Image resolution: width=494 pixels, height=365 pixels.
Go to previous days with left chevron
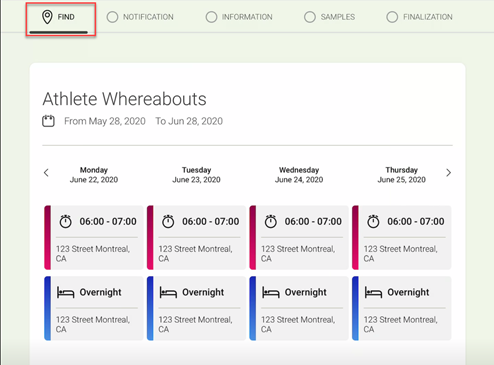pos(46,173)
